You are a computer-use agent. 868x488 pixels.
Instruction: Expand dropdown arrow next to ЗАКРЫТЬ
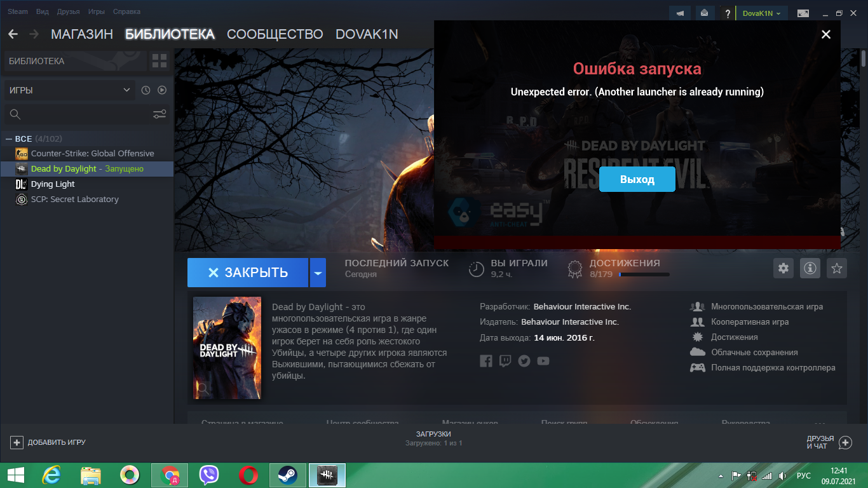(318, 273)
